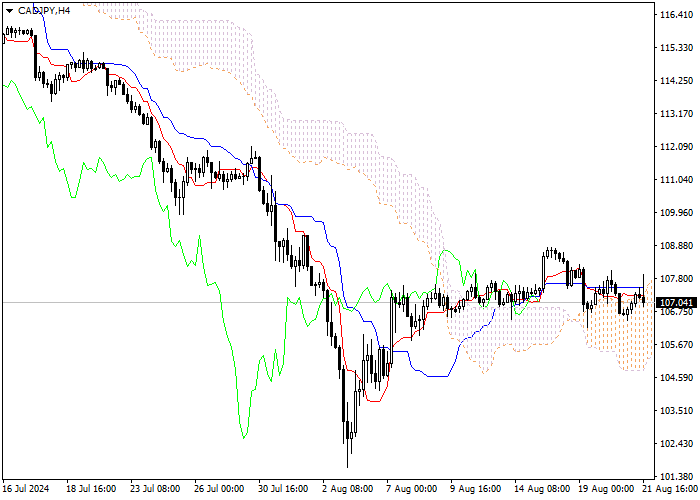Viewport: 700px width, 500px height.
Task: Click the 114.250 price axis value
Action: pos(677,81)
